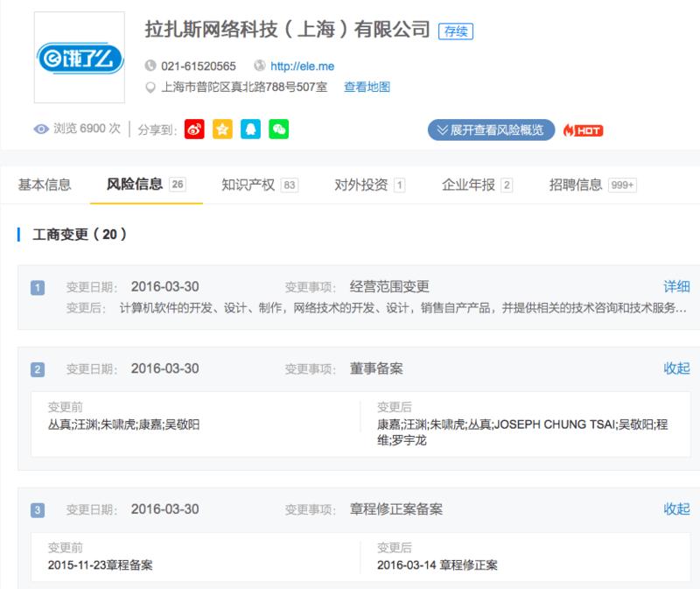This screenshot has width=700, height=589.
Task: Expand 展开查看风险概览 risk overview
Action: (491, 130)
